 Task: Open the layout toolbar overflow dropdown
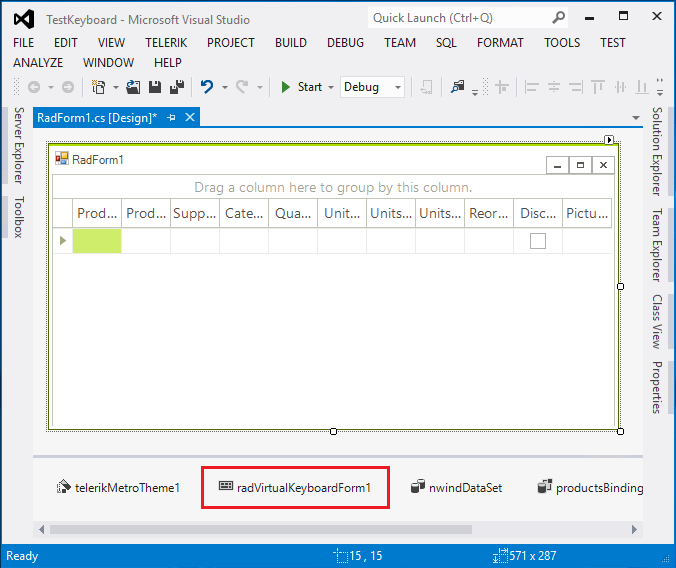660,87
